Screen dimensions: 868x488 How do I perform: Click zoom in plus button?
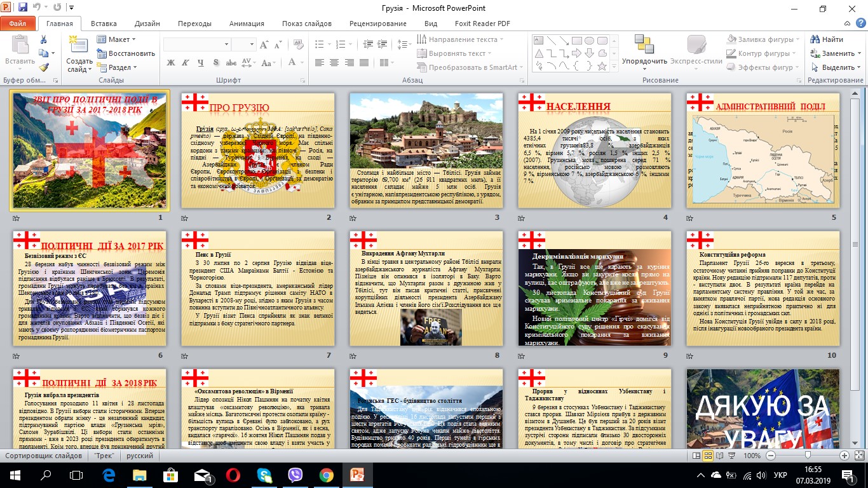click(844, 456)
